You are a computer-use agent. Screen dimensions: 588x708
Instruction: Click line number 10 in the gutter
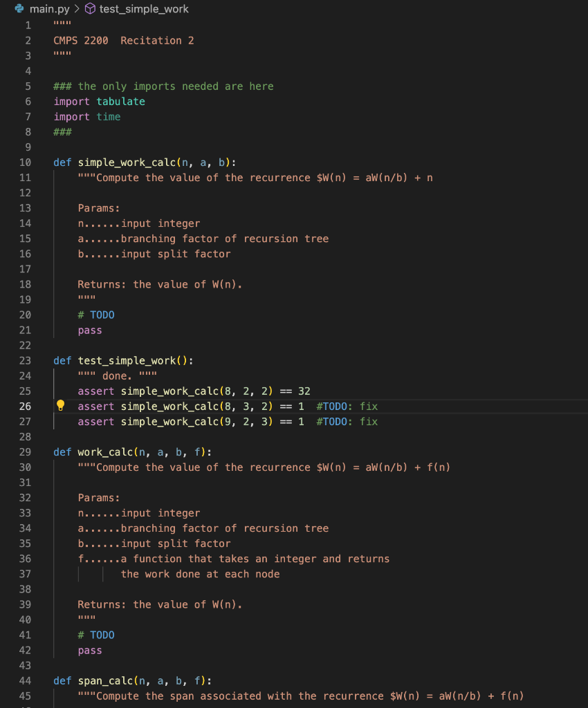click(x=26, y=162)
